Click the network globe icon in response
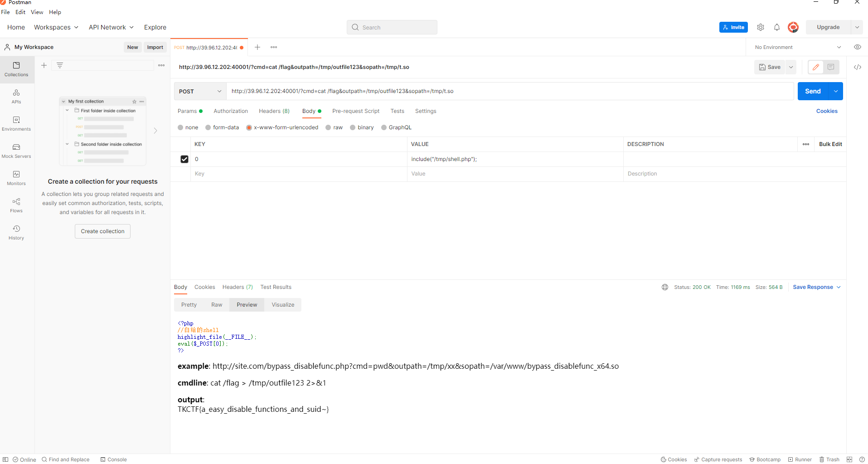The image size is (868, 464). 665,287
